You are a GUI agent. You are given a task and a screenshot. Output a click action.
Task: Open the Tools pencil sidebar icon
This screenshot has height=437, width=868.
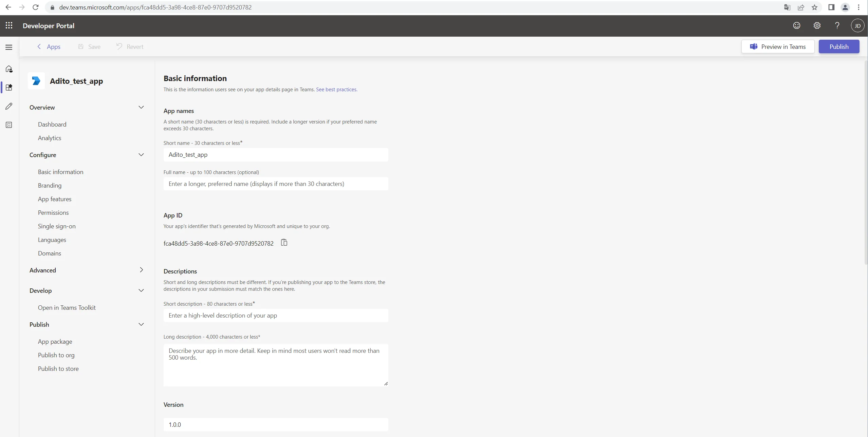pos(9,106)
